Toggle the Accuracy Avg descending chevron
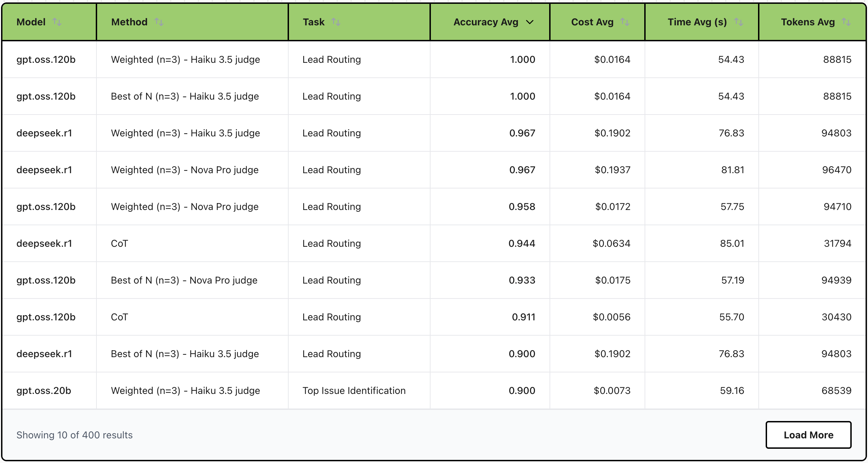The image size is (868, 463). 530,22
